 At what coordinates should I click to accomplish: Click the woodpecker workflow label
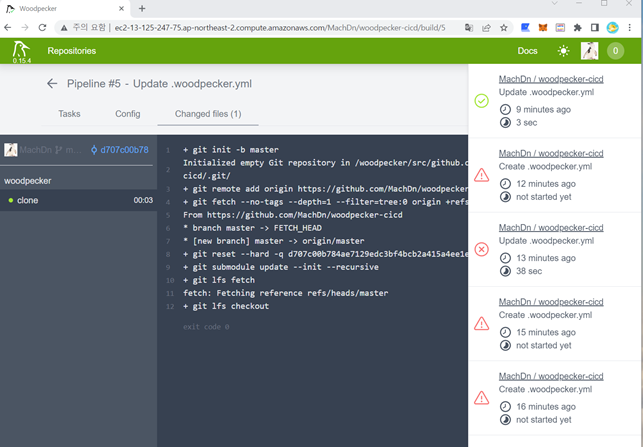tap(28, 181)
